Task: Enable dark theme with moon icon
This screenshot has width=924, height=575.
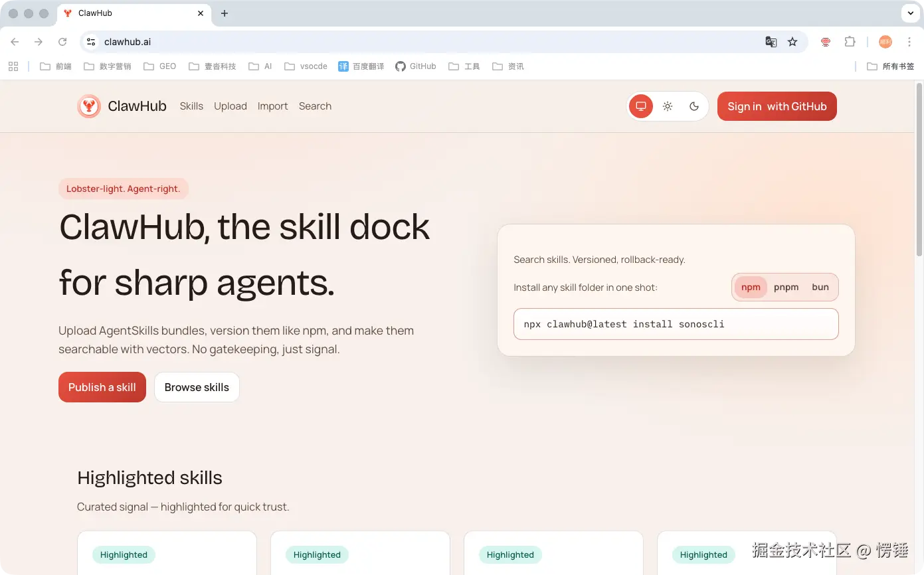Action: [694, 106]
